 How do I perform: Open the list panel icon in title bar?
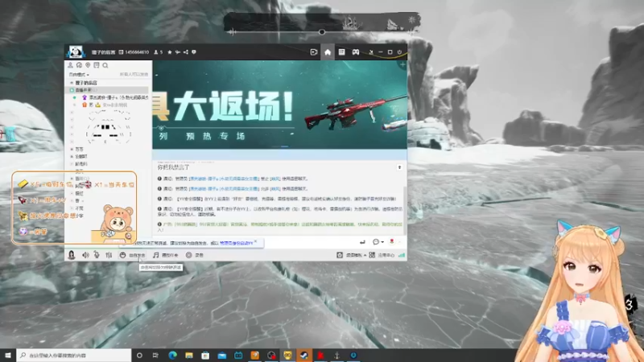(341, 52)
